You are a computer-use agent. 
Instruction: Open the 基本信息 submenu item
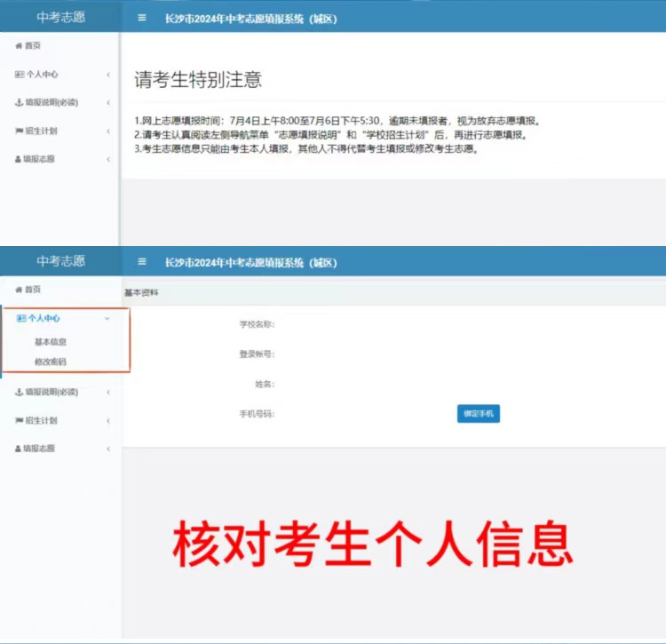pos(51,342)
